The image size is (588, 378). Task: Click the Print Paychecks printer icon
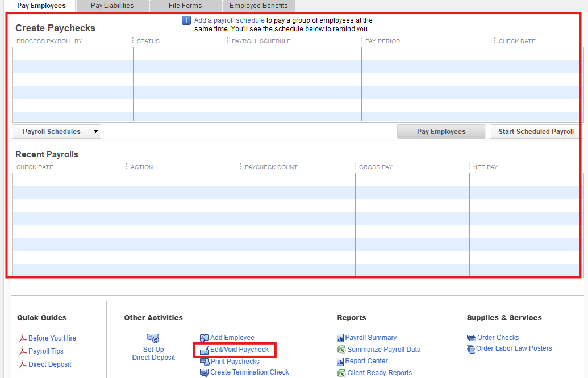coord(205,362)
